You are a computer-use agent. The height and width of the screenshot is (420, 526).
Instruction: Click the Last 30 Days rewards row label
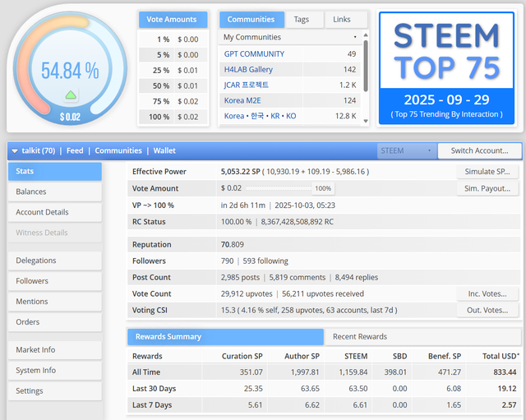pyautogui.click(x=154, y=389)
